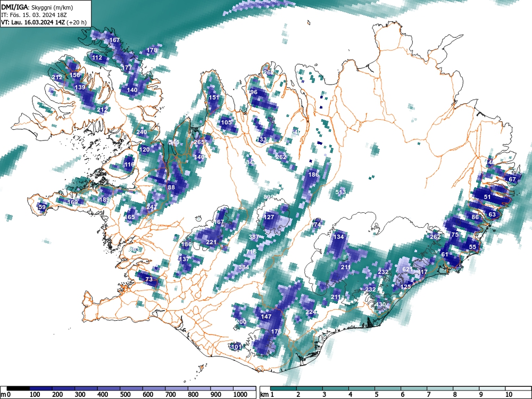Click the 500–600 m purple legend swatch
This screenshot has width=532, height=399.
tap(131, 388)
